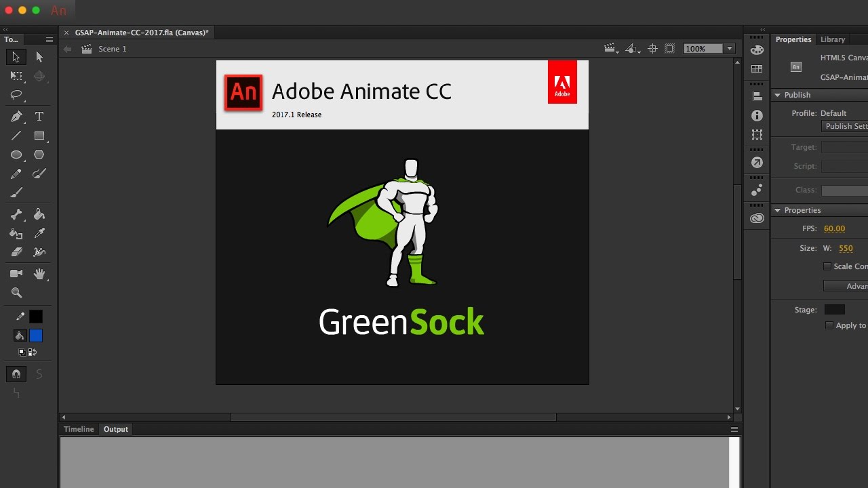Viewport: 868px width, 488px height.
Task: Open the Stage background color swatch
Action: point(835,310)
